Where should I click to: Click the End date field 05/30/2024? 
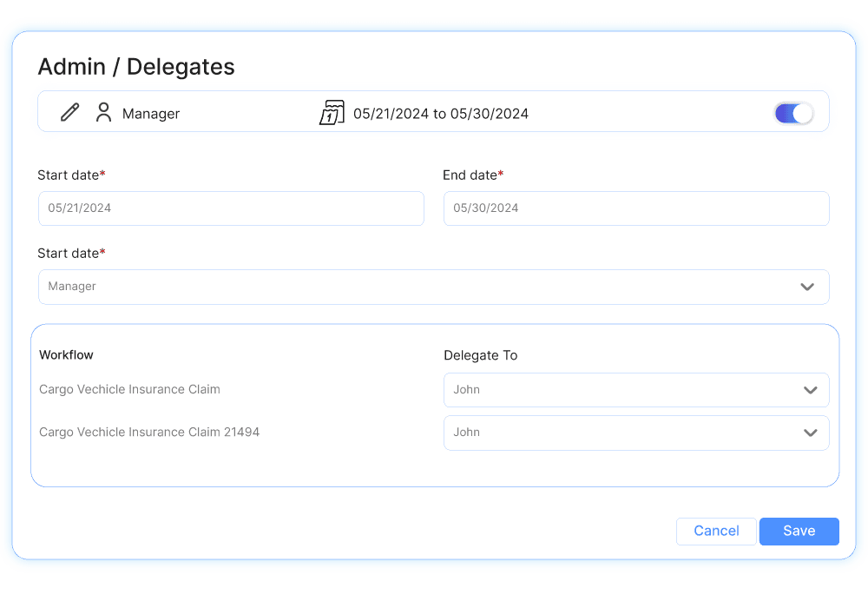(x=636, y=208)
